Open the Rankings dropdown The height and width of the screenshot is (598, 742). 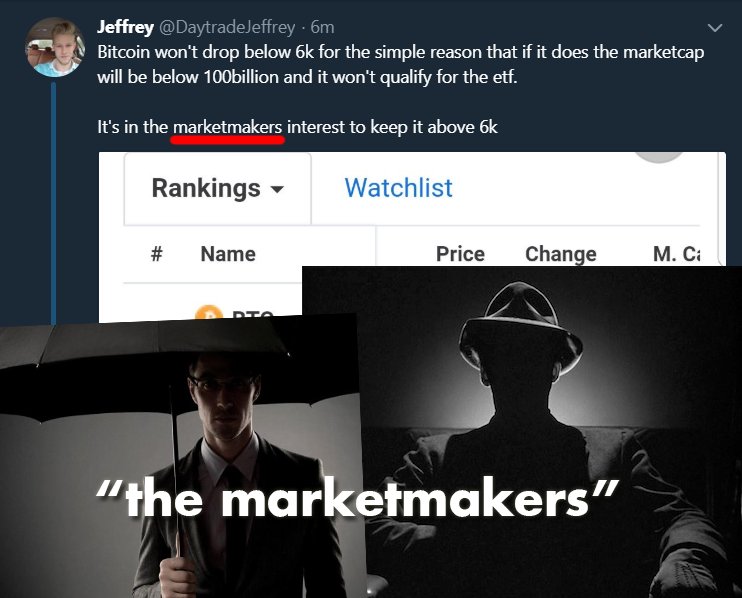coord(218,188)
